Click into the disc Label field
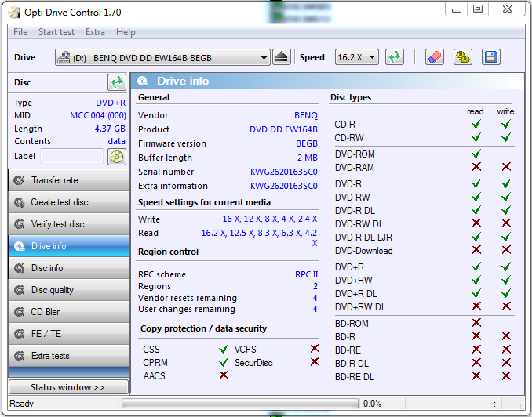 click(x=71, y=156)
